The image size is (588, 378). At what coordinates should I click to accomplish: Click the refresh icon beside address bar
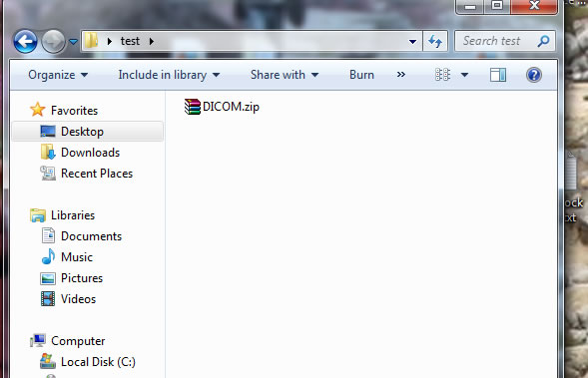435,41
